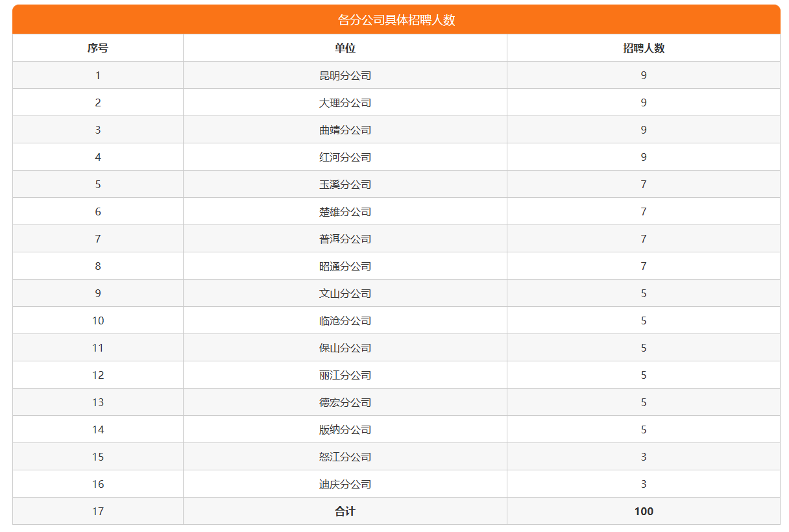Select the 昆明分公司 cell
This screenshot has width=789, height=532.
coord(345,75)
